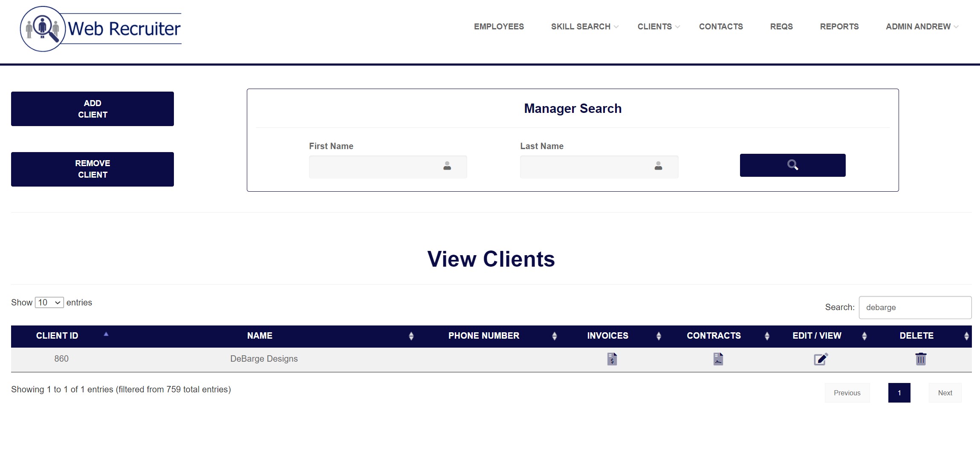
Task: Open the Show entries count dropdown
Action: point(49,302)
